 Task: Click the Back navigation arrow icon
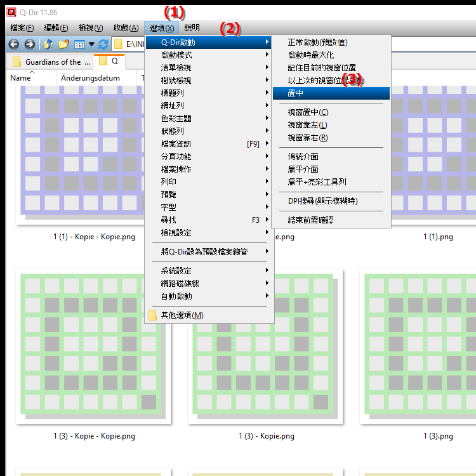pos(13,44)
